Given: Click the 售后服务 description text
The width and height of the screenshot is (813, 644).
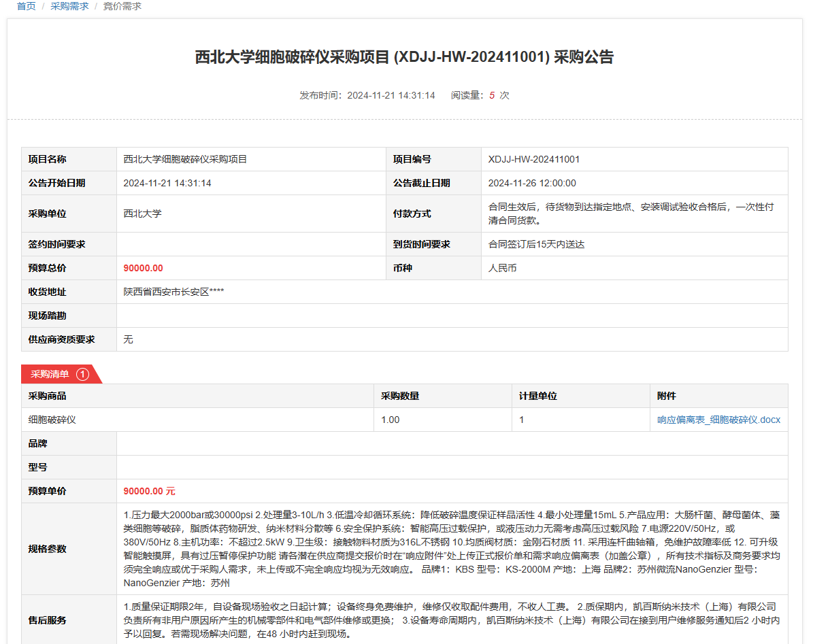Looking at the screenshot, I should click(450, 620).
